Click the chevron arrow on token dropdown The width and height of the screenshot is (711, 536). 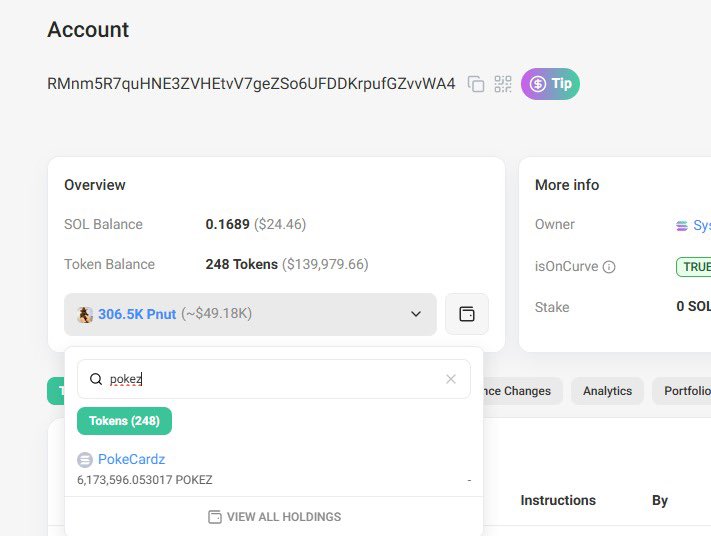pyautogui.click(x=416, y=314)
